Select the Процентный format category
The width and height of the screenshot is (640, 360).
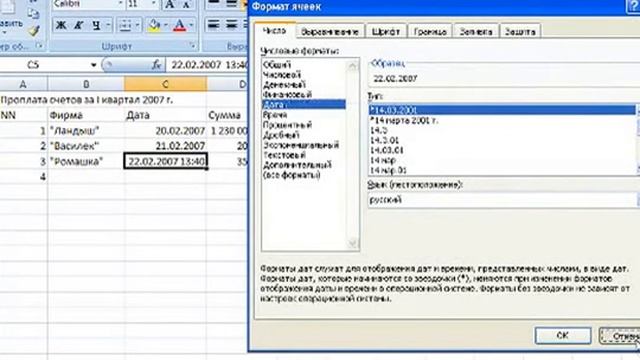[x=287, y=125]
